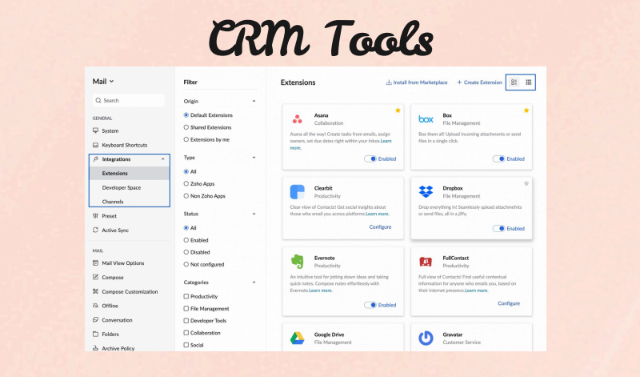Check the Productivity category box

click(x=186, y=296)
